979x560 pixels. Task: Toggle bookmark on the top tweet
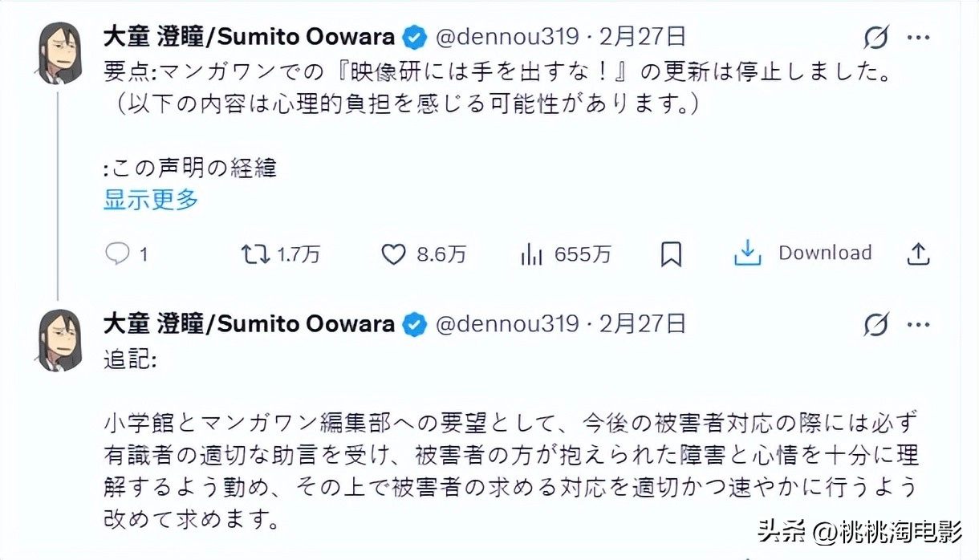[x=671, y=254]
